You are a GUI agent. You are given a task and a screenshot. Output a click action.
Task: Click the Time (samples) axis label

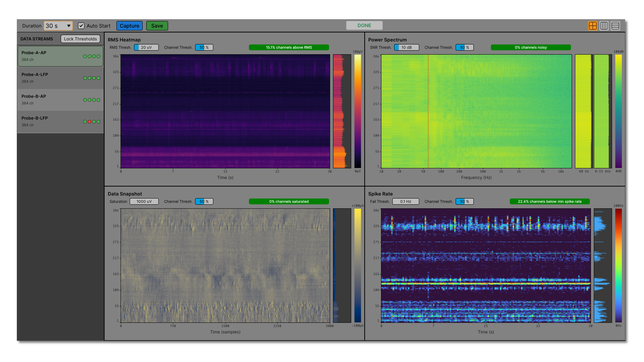click(225, 332)
